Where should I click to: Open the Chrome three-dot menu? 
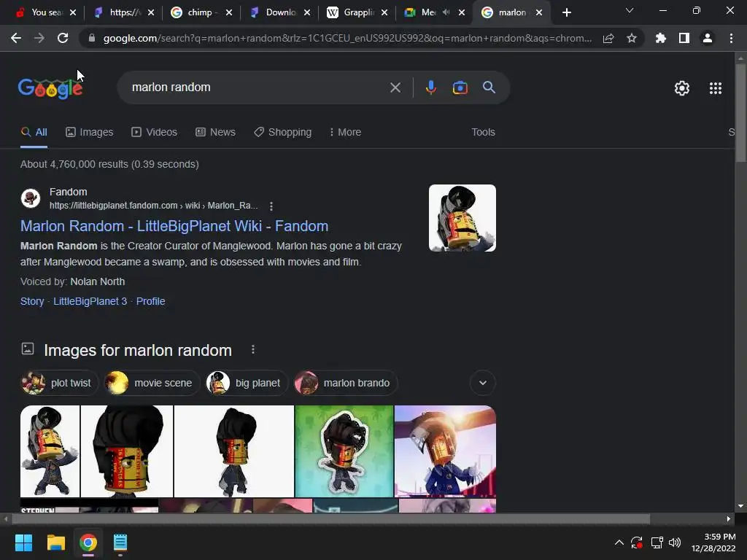(x=731, y=38)
